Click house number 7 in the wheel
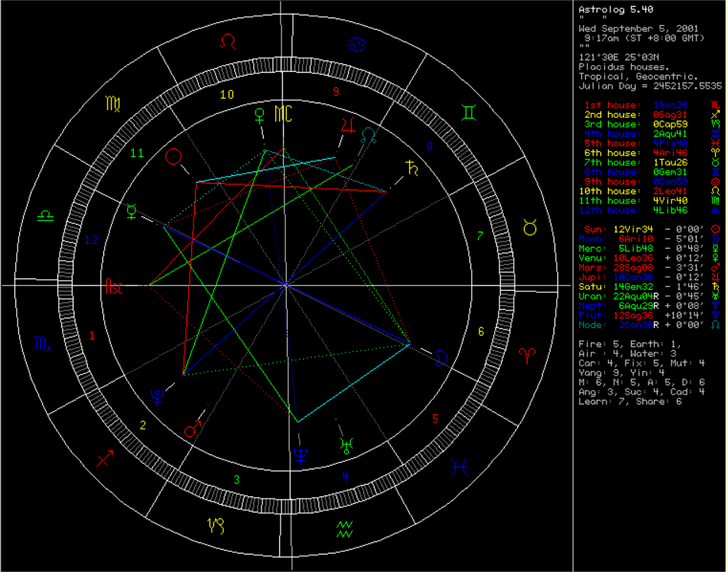This screenshot has width=728, height=572. point(480,236)
